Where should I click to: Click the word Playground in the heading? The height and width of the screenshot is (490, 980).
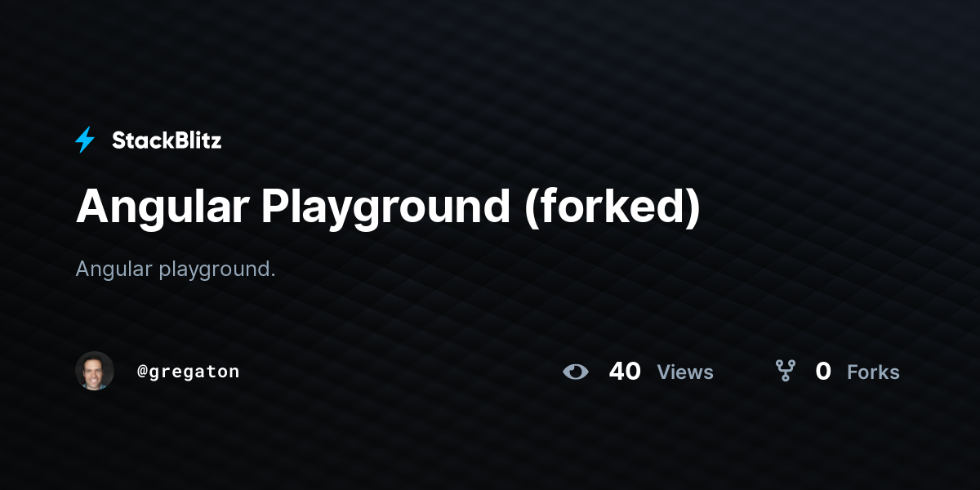point(385,207)
